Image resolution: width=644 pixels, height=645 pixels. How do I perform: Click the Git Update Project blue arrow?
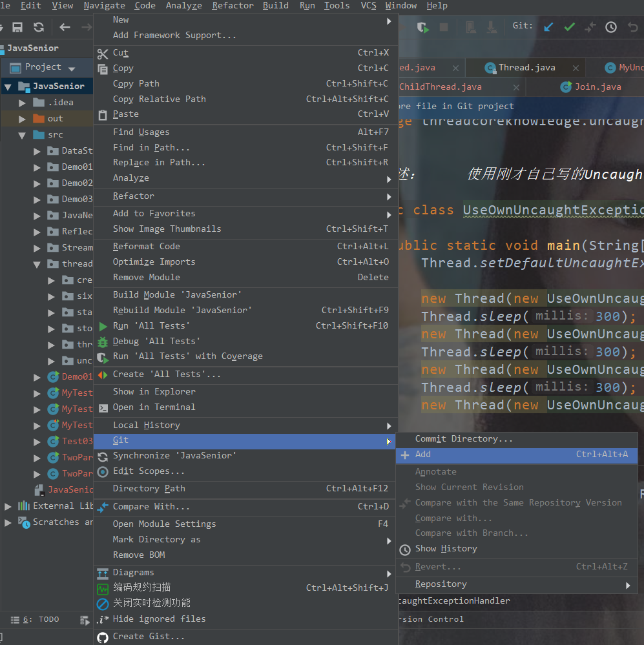click(548, 27)
